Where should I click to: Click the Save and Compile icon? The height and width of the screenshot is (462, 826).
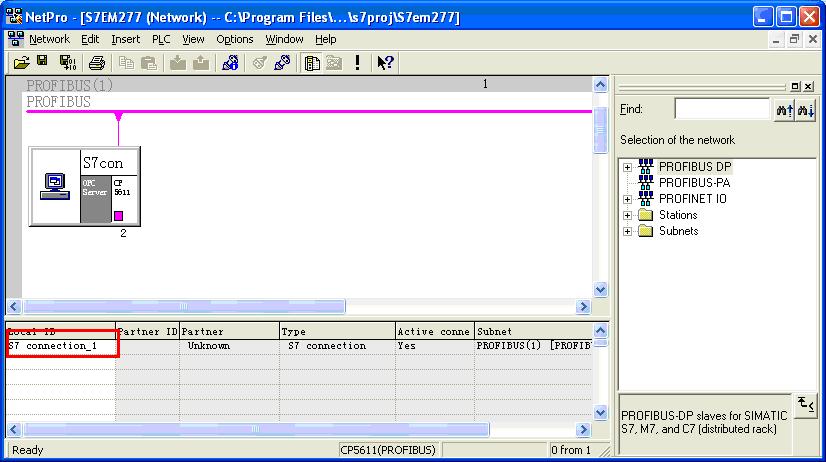[67, 63]
